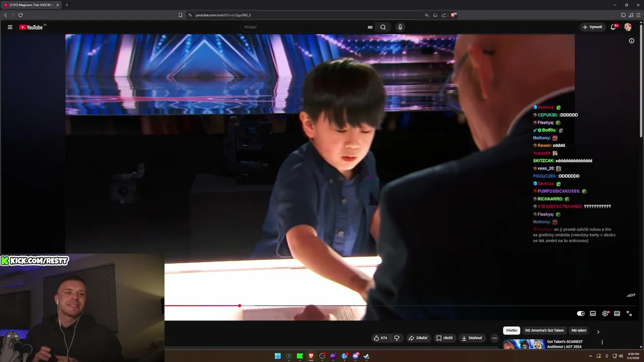The width and height of the screenshot is (644, 362).
Task: Like the video with 674 likes
Action: click(x=380, y=338)
